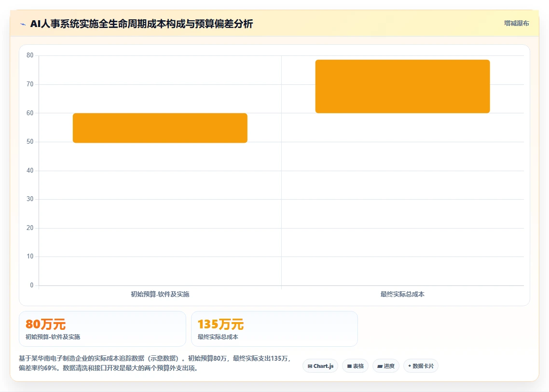Image resolution: width=549 pixels, height=392 pixels.
Task: Select the 数据卡片 pill tag
Action: (421, 366)
